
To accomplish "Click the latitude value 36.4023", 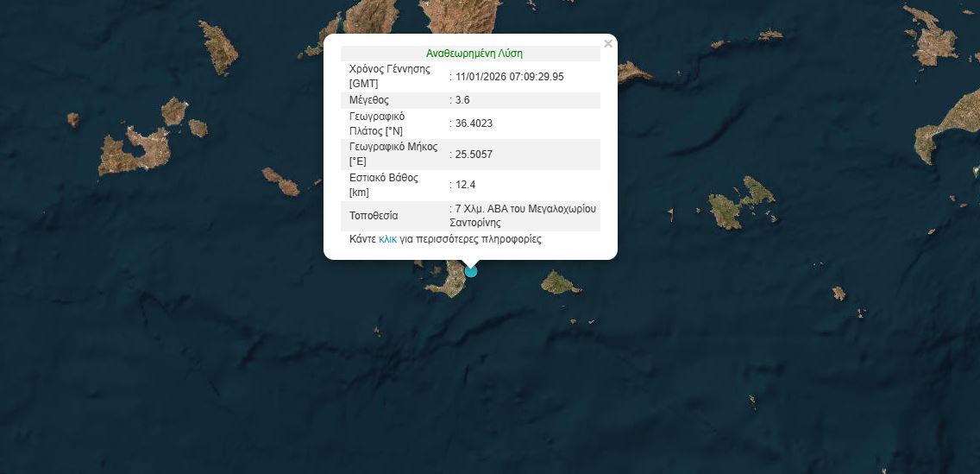I will click(x=474, y=123).
